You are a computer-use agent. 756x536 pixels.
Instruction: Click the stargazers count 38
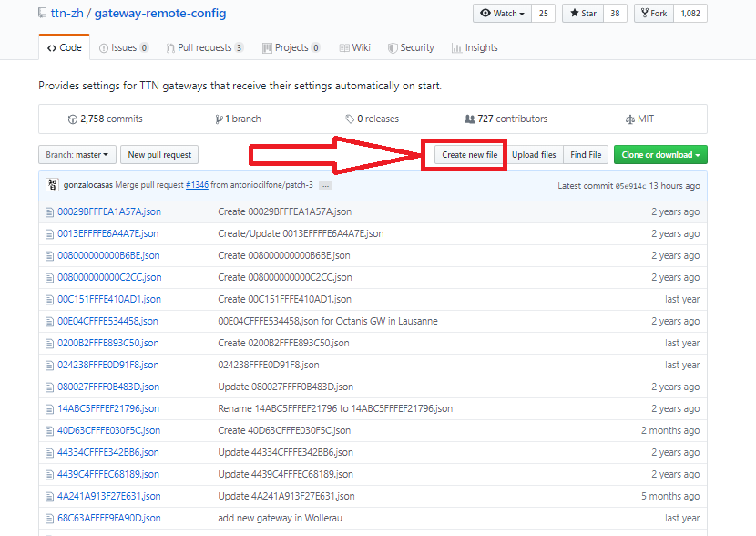coord(615,13)
